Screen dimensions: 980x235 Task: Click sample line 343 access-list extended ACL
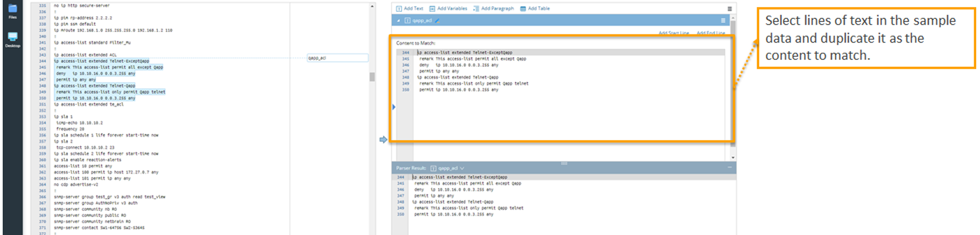pos(85,55)
